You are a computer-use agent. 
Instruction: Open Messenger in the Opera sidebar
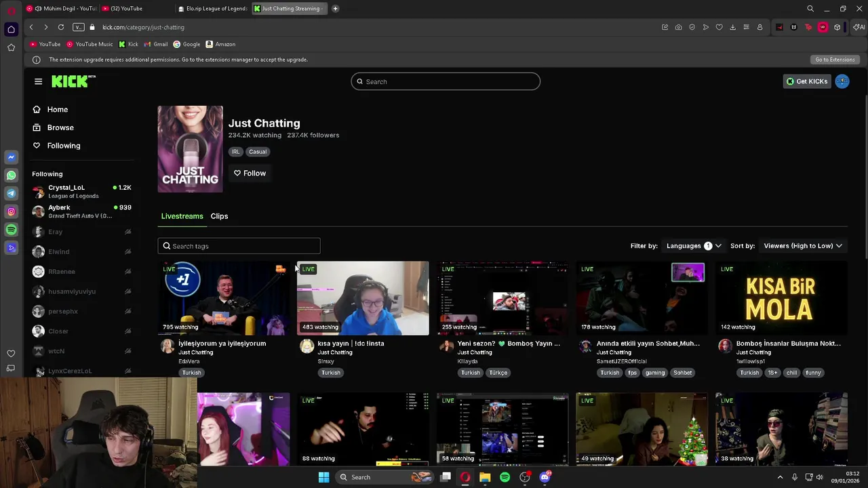tap(11, 157)
